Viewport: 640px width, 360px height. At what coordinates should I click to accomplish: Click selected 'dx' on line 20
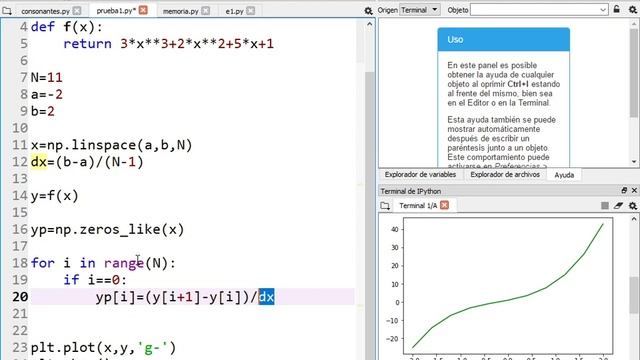pos(266,297)
